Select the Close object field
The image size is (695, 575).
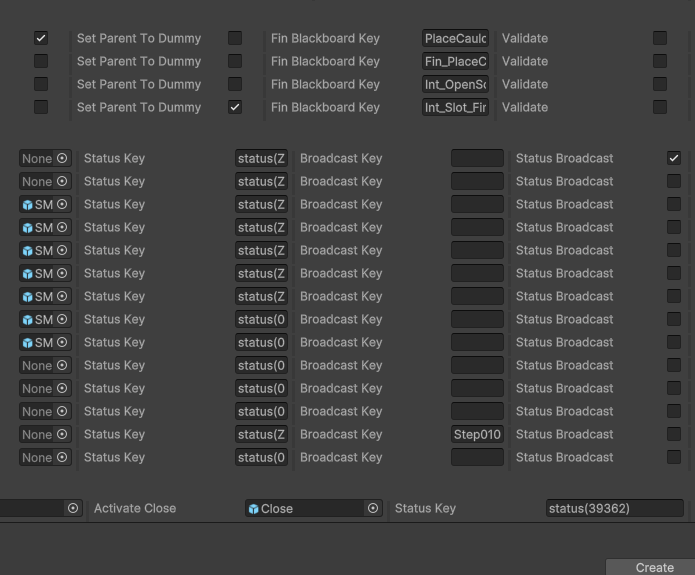(x=314, y=509)
